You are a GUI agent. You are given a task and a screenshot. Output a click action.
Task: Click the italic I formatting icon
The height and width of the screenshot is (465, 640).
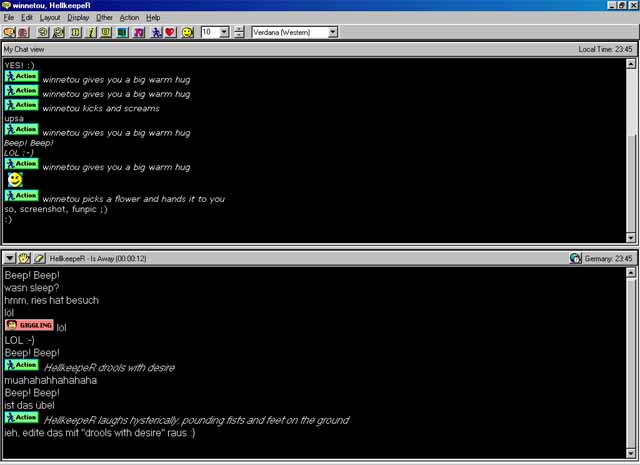(91, 32)
